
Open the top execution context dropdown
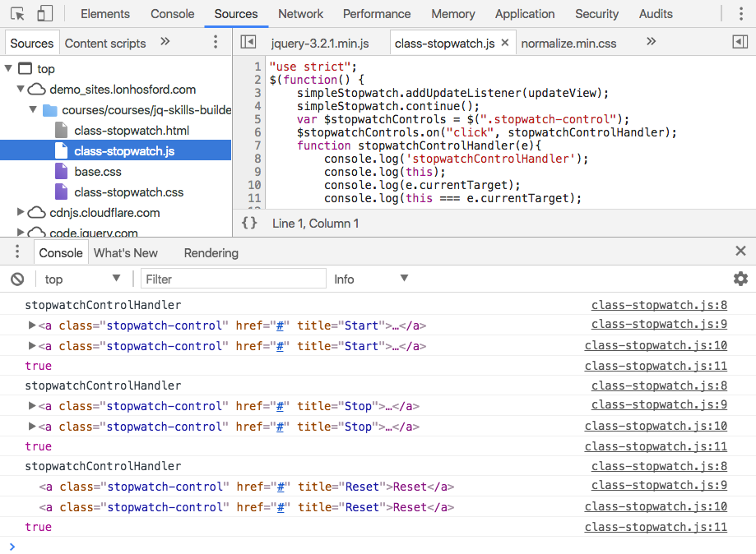(x=82, y=279)
